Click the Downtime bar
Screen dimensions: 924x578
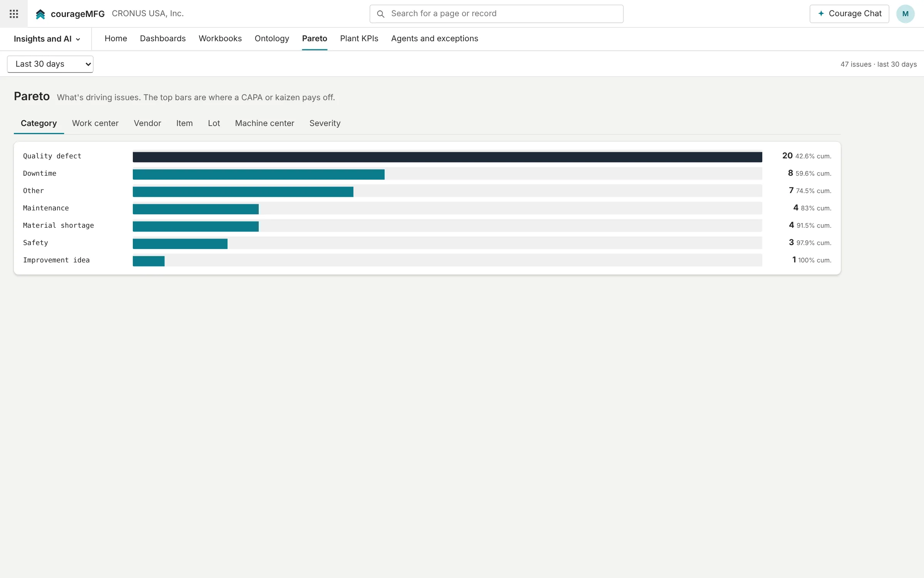pyautogui.click(x=259, y=174)
